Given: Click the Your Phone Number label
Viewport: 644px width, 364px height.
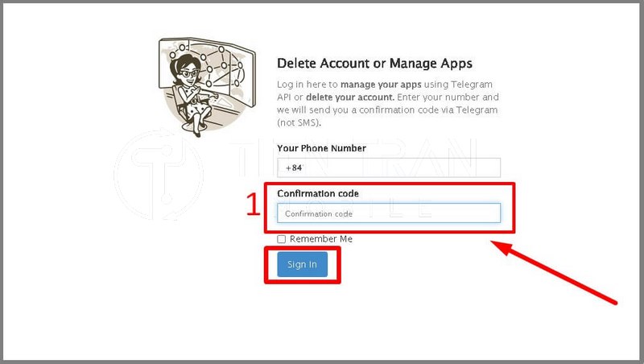Looking at the screenshot, I should coord(321,148).
